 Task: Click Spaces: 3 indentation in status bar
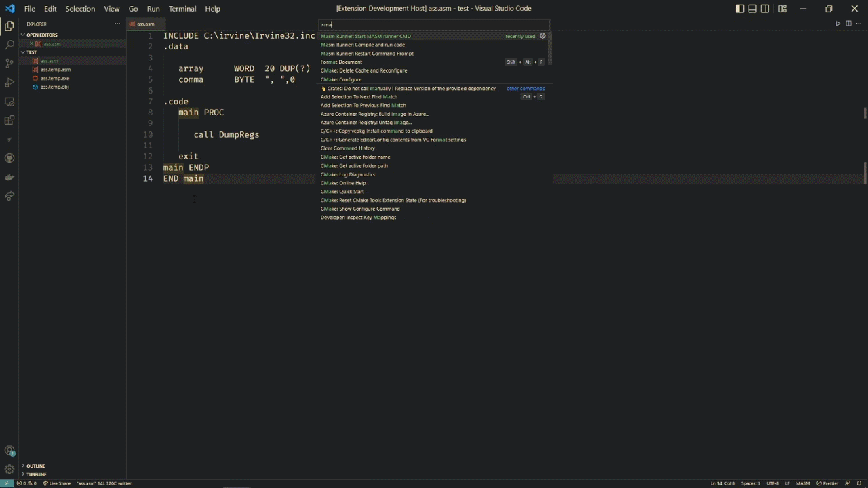[x=751, y=483]
